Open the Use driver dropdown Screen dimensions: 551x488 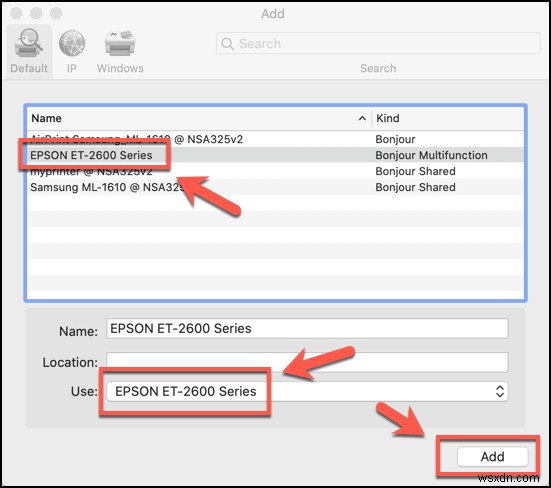(307, 391)
